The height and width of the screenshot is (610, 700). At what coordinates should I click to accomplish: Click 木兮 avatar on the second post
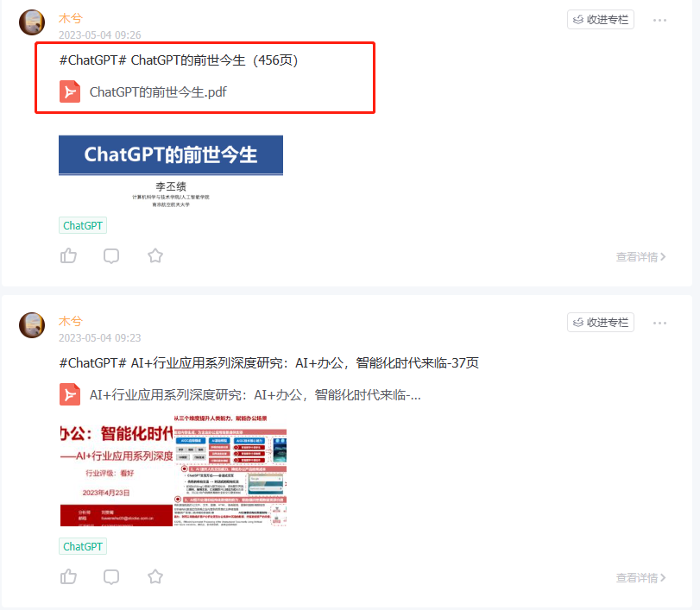point(32,325)
